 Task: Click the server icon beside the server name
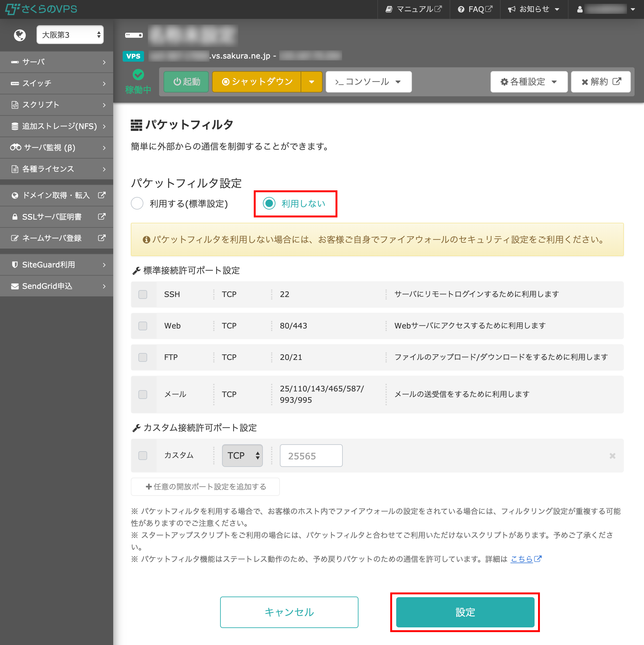tap(134, 35)
